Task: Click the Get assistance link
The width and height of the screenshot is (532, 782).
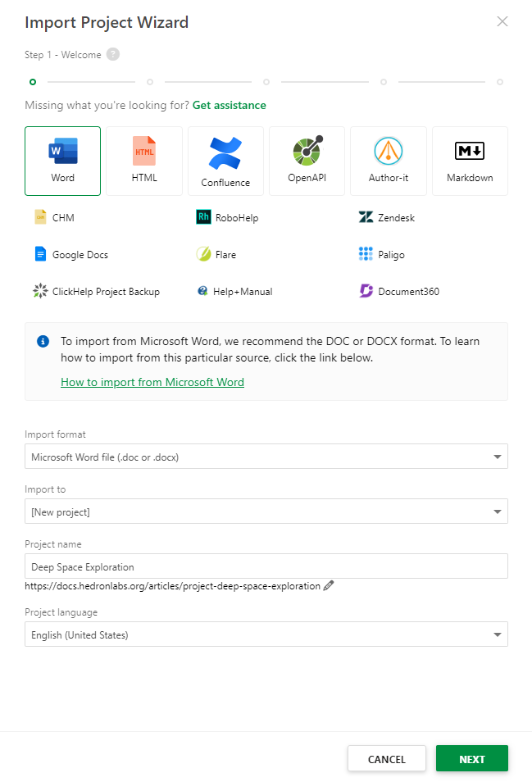Action: pos(230,106)
